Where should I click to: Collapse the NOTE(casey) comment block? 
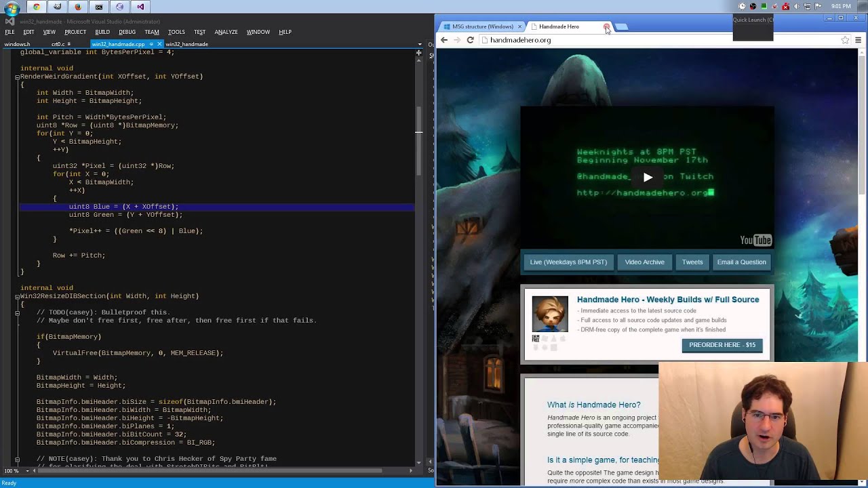pyautogui.click(x=17, y=459)
